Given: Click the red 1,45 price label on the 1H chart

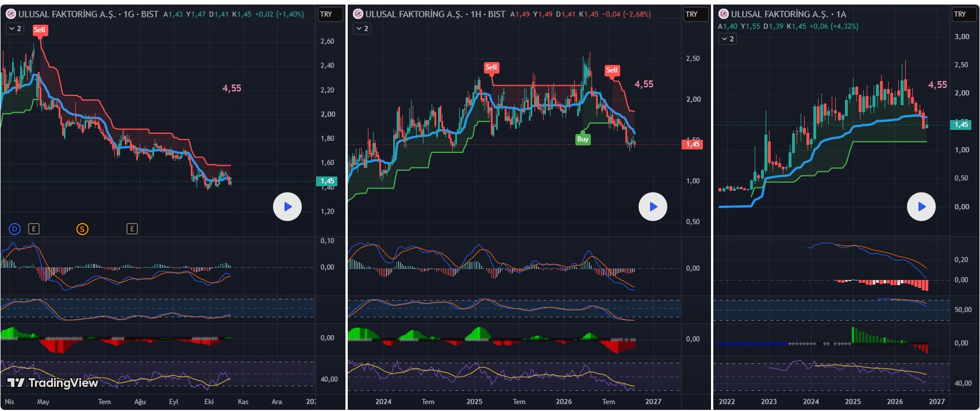Looking at the screenshot, I should click(693, 144).
